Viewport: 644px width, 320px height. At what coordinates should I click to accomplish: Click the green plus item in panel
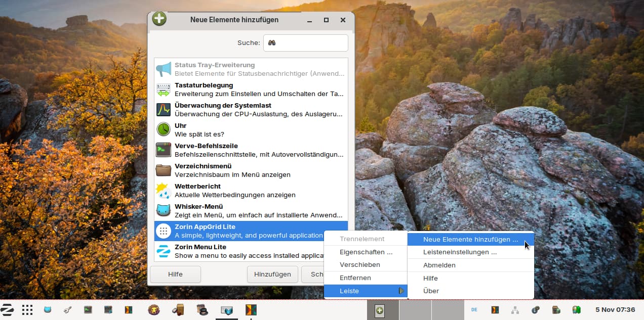(379, 311)
